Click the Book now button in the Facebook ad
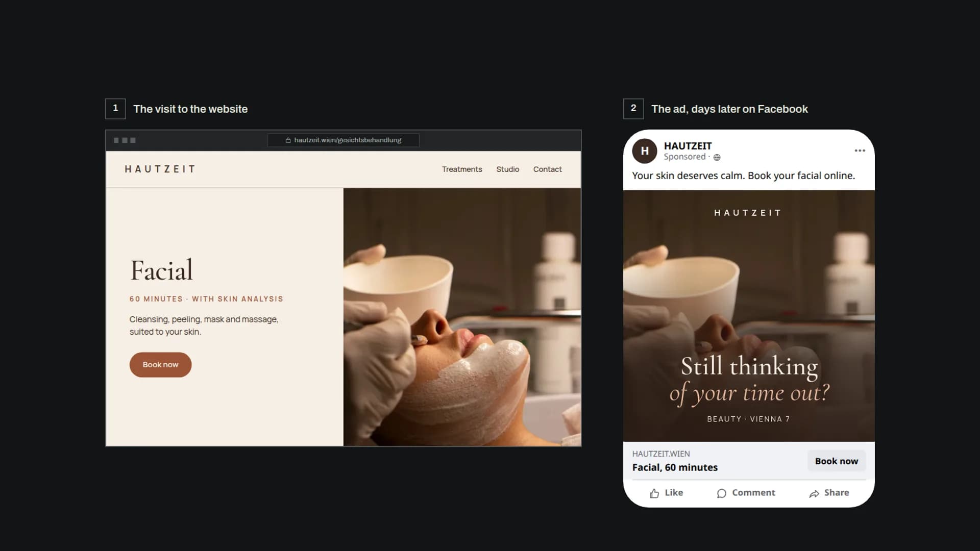This screenshot has width=980, height=551. [837, 461]
